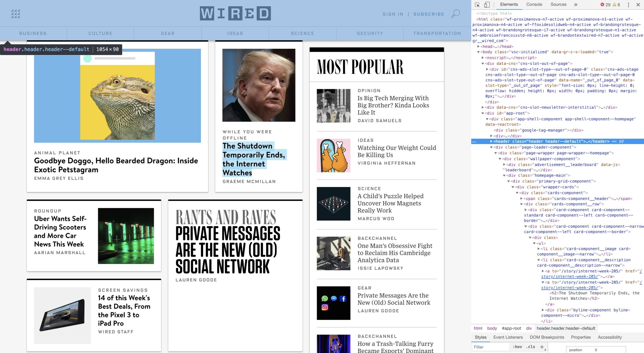Expand the header header--default node
Image resolution: width=644 pixels, height=353 pixels.
coord(491,141)
